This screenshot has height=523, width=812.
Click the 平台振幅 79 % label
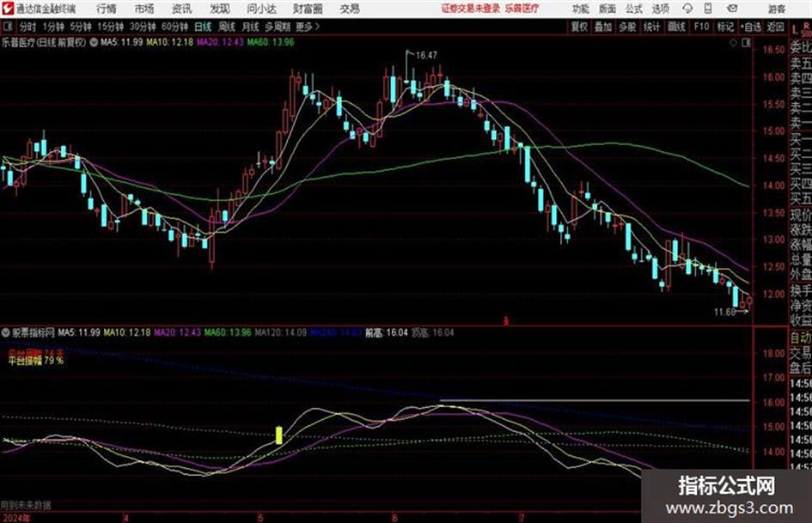[36, 361]
